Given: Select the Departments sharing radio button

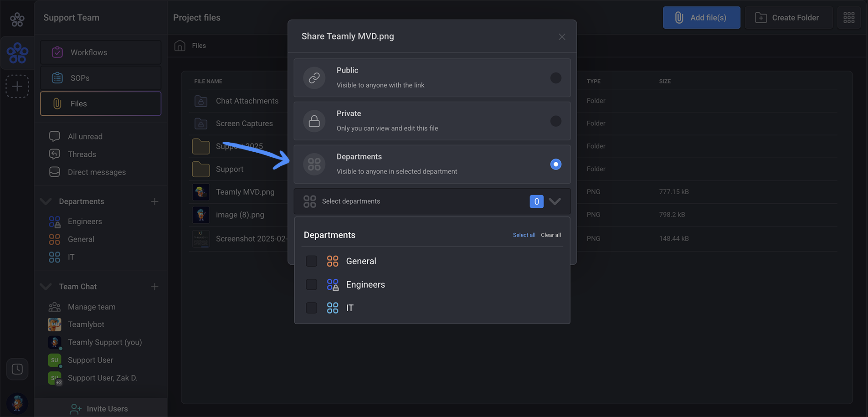Looking at the screenshot, I should (555, 164).
